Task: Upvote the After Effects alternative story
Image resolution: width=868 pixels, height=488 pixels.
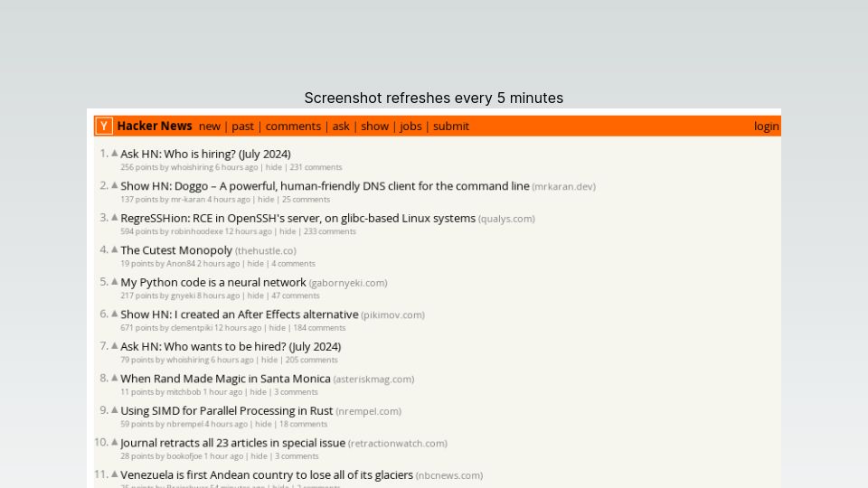Action: [x=115, y=314]
